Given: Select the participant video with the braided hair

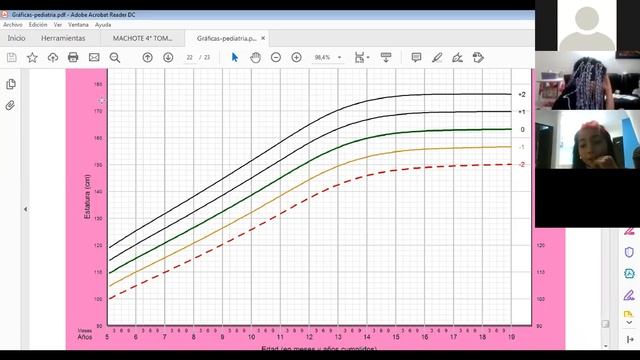Looking at the screenshot, I should tap(587, 80).
